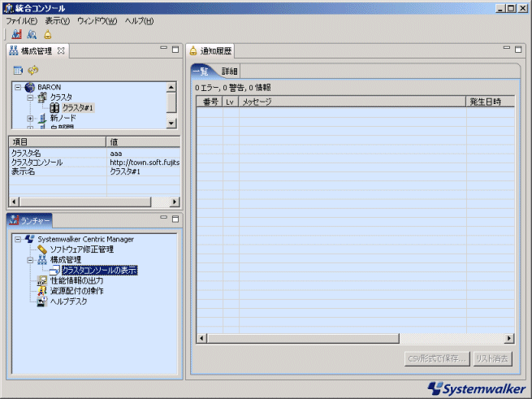Select クラスタ#1 in the tree
532x399 pixels.
point(78,108)
